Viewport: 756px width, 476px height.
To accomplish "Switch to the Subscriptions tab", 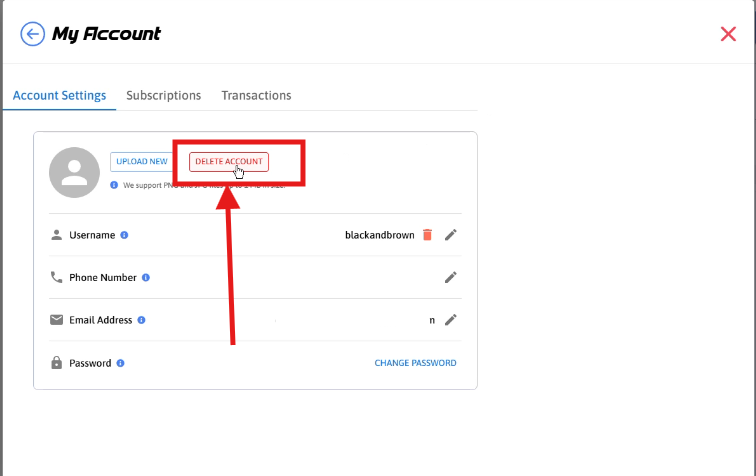I will click(163, 95).
